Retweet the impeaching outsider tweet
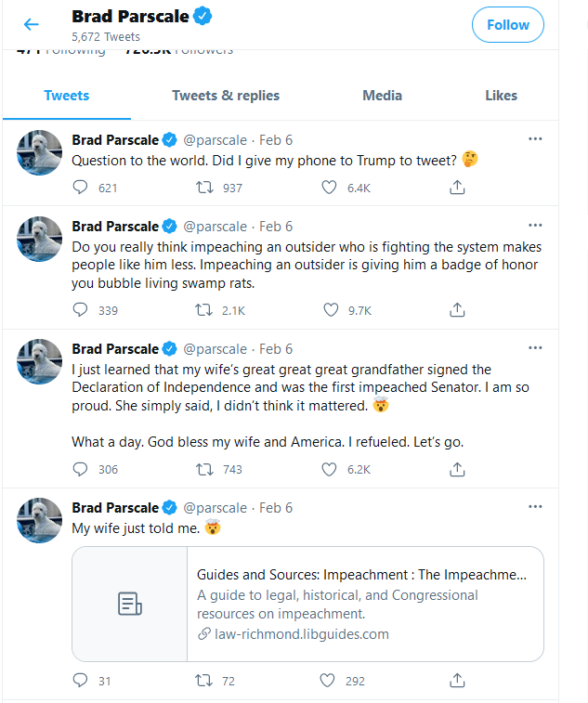This screenshot has height=703, width=588. (203, 310)
